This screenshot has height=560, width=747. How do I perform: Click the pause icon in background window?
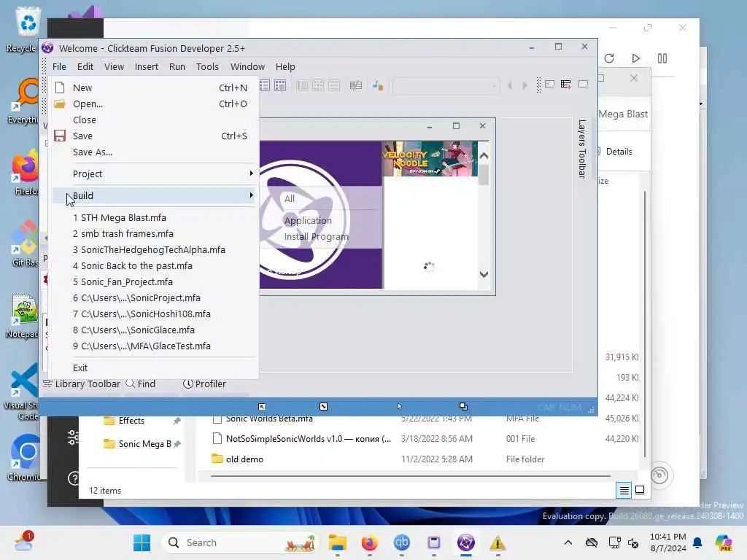coord(662,58)
